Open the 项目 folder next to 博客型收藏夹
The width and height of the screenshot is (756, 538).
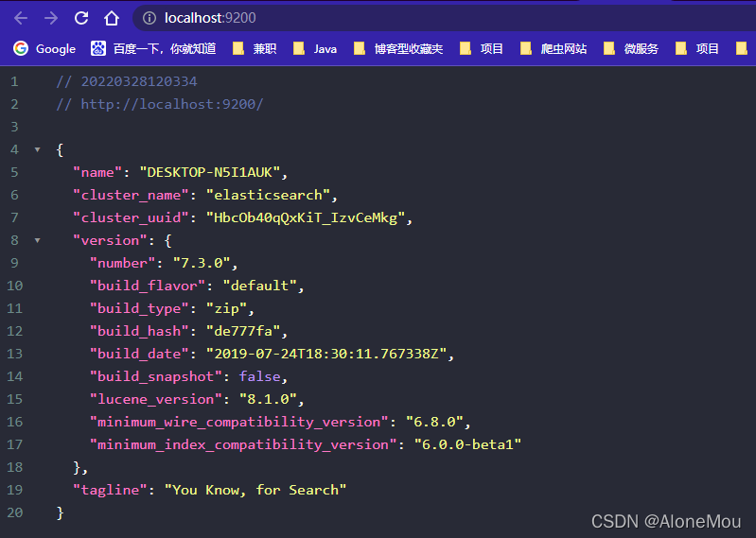click(482, 48)
